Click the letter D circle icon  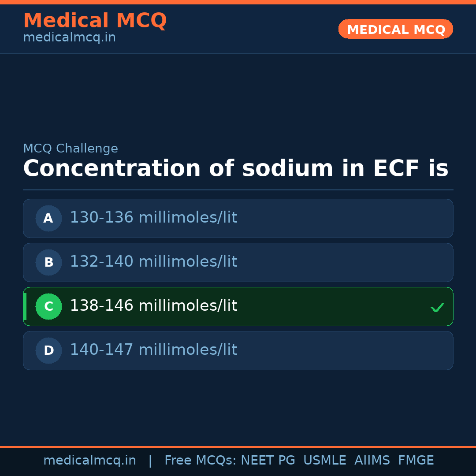point(48,350)
